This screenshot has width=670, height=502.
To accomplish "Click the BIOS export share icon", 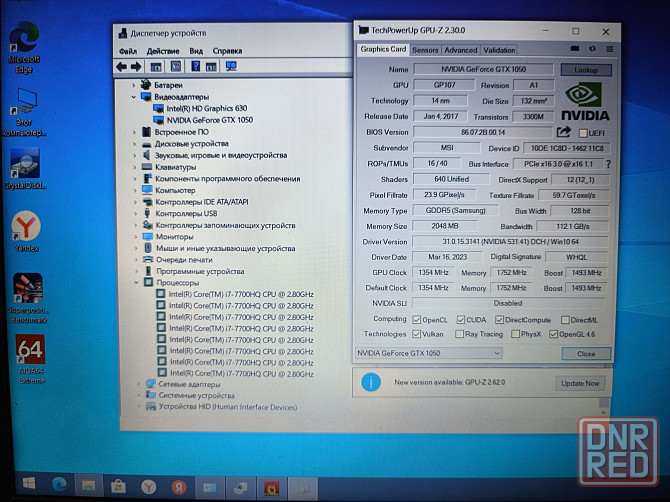I will [564, 132].
